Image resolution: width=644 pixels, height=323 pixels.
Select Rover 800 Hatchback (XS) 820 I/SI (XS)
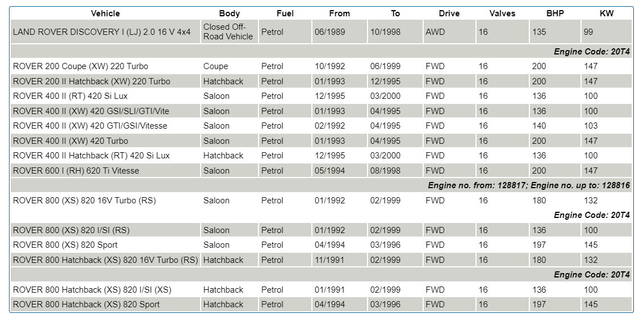click(92, 290)
